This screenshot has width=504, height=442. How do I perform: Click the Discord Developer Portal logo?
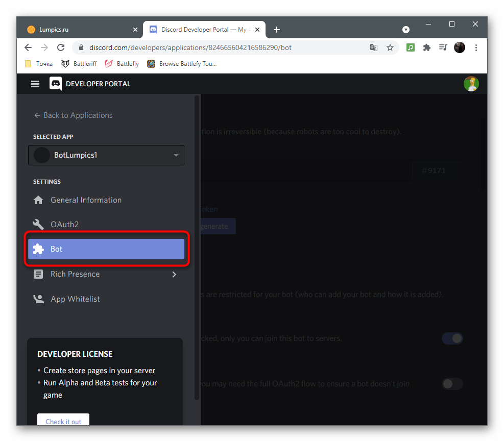tap(55, 84)
